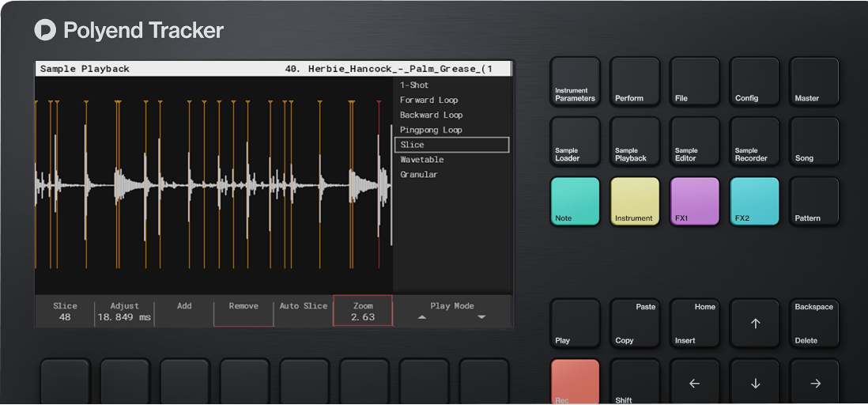Click the Add slice option
The width and height of the screenshot is (868, 405).
point(184,312)
